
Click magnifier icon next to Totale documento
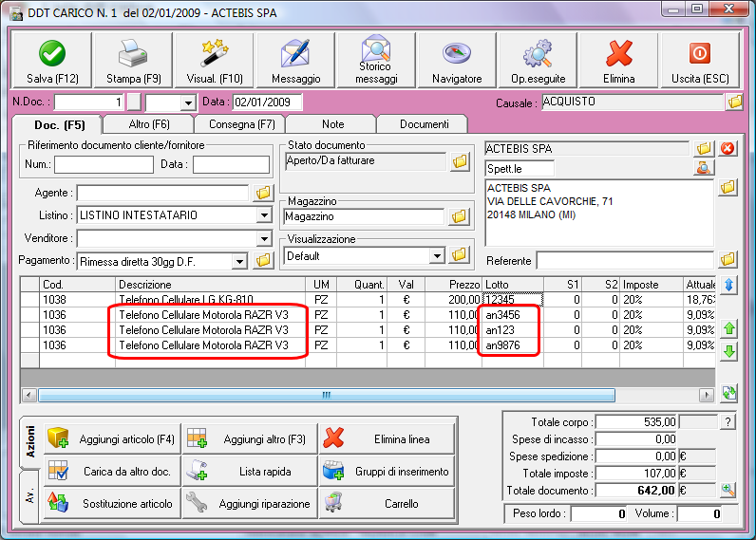[x=728, y=491]
